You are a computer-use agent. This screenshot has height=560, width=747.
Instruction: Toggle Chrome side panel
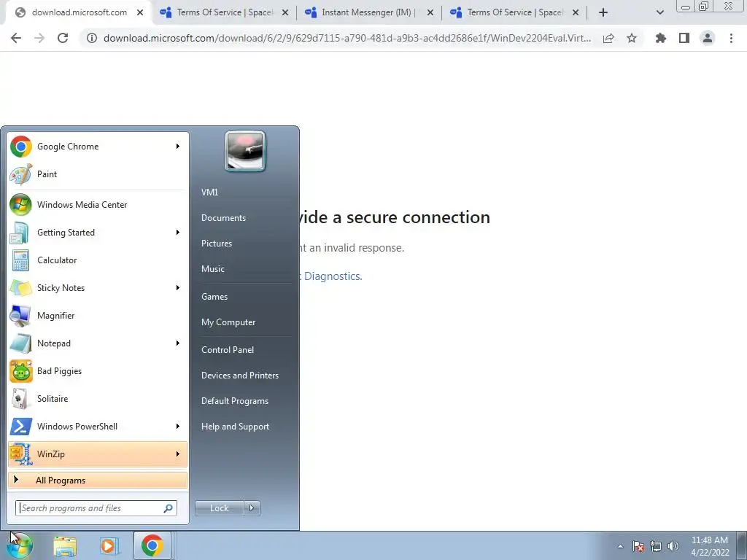[x=684, y=38]
